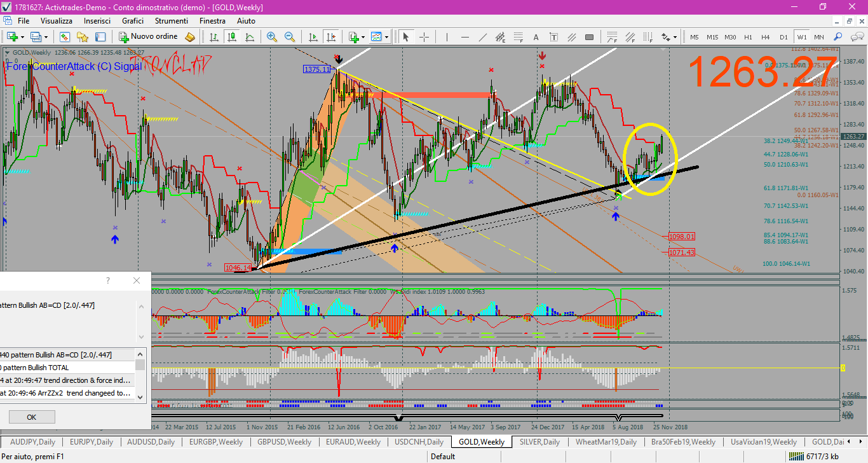Toggle chart auto scroll

(312, 37)
